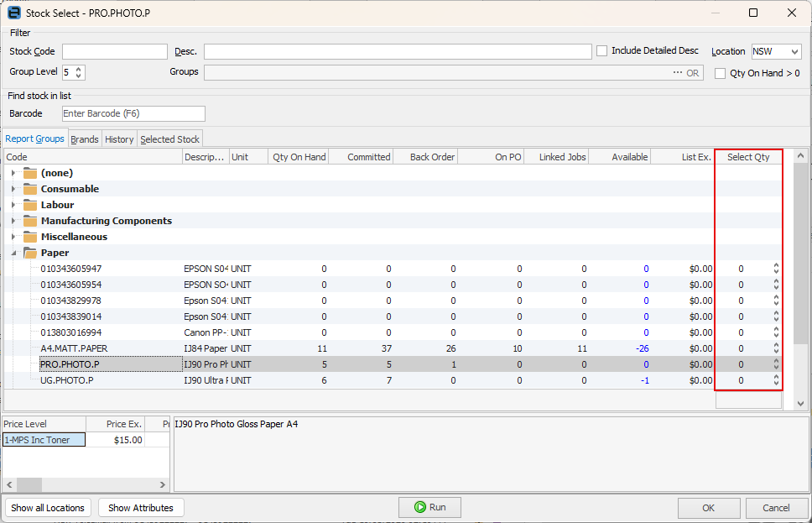Expand the Labour group node

[x=13, y=206]
